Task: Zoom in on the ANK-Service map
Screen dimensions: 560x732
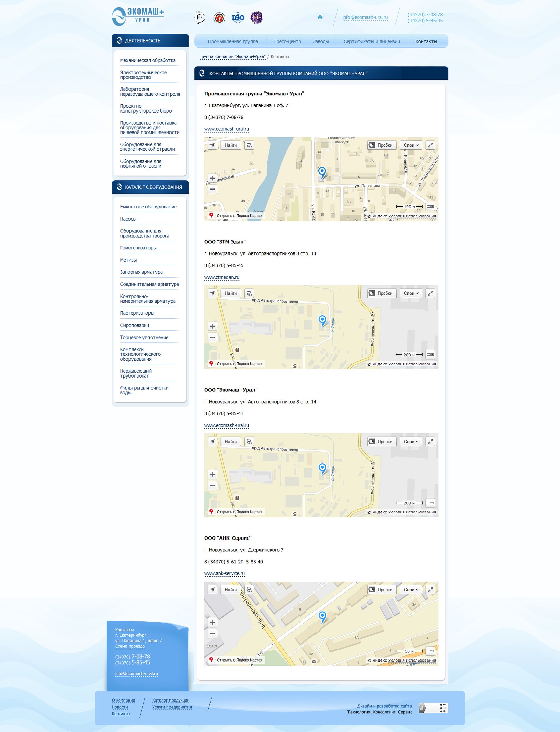Action: (x=212, y=622)
